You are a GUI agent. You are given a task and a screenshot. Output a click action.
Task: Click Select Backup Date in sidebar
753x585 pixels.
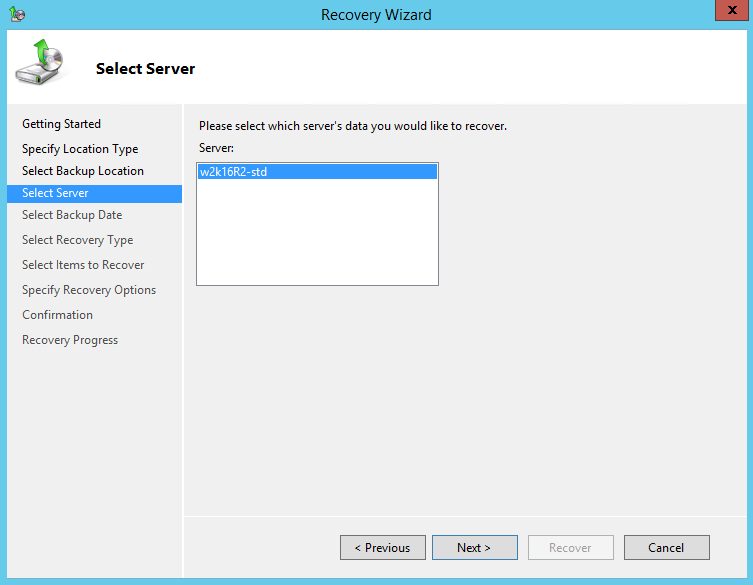[72, 215]
